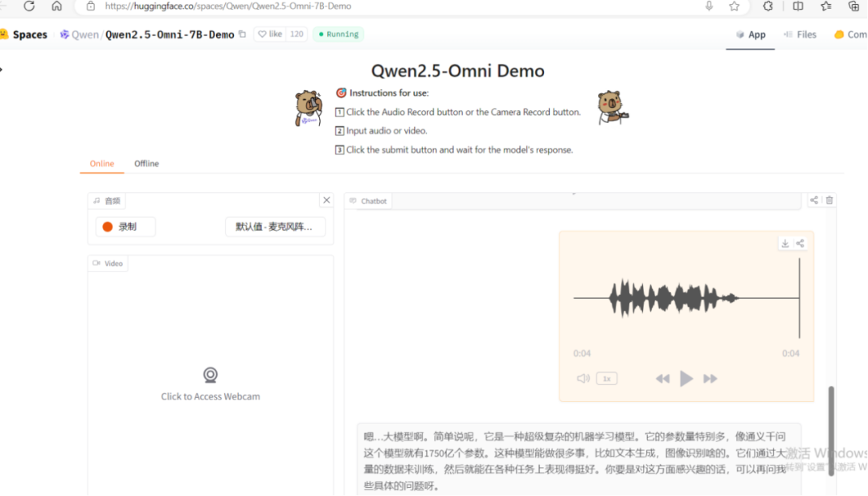The width and height of the screenshot is (868, 496).
Task: Share the Chatbot conversation
Action: 814,200
